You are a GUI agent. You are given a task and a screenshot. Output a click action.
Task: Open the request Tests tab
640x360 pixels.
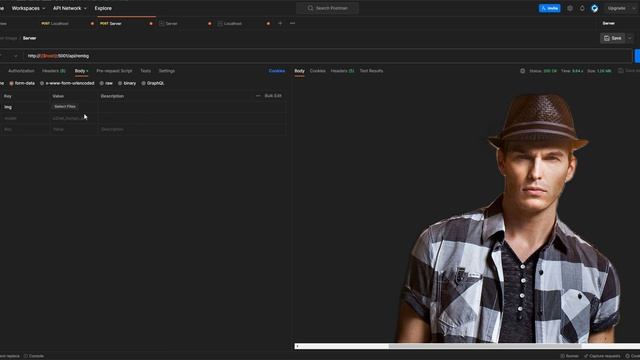click(145, 71)
